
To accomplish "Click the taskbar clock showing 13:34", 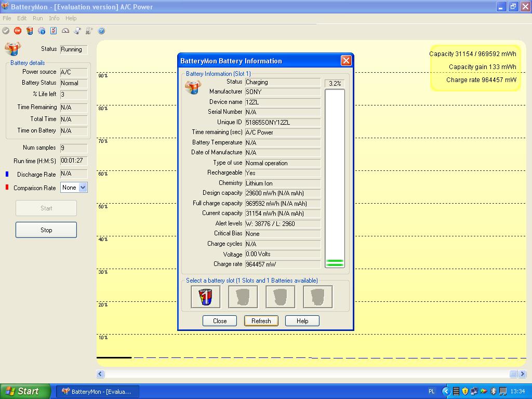I will (x=518, y=392).
